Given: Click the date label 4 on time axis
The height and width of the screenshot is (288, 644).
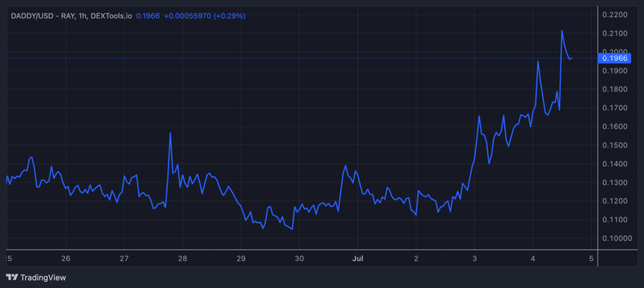Looking at the screenshot, I should 533,259.
